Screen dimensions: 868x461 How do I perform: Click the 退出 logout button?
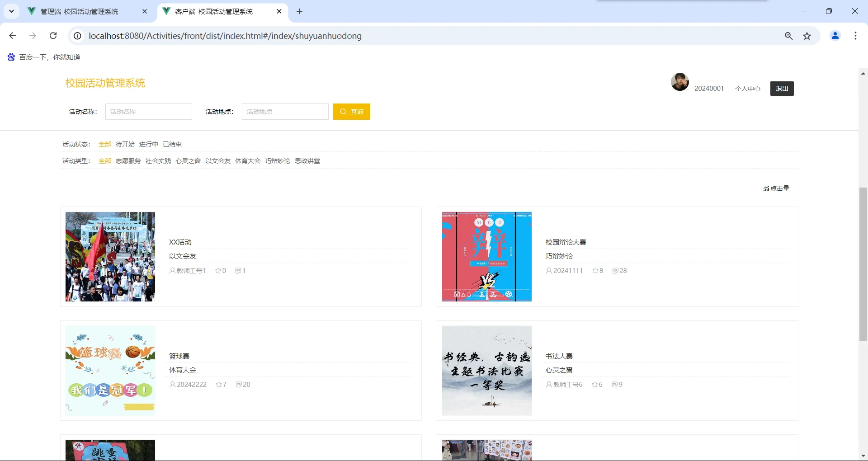[782, 89]
